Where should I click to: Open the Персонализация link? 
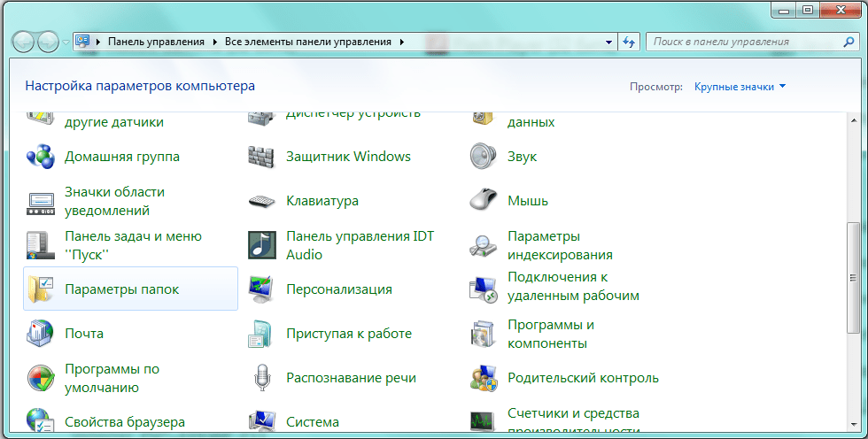click(338, 289)
